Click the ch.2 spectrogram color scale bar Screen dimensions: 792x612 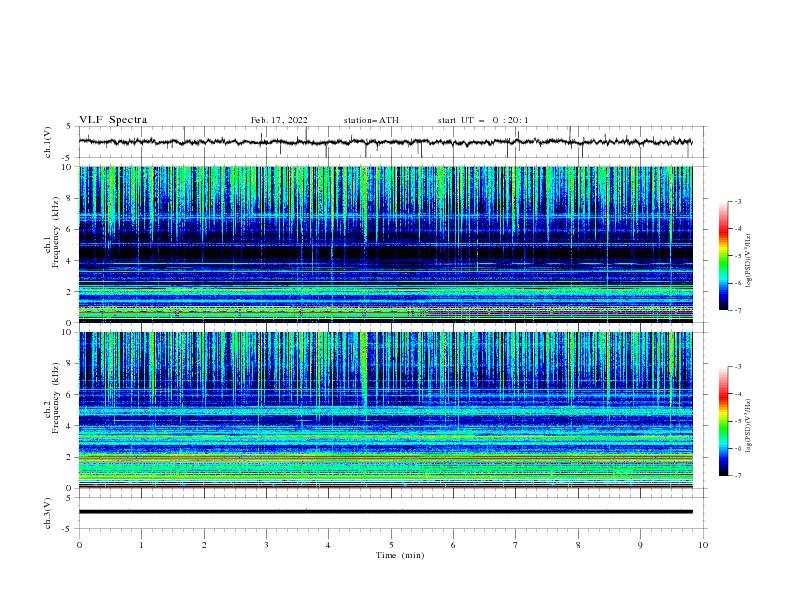point(723,421)
